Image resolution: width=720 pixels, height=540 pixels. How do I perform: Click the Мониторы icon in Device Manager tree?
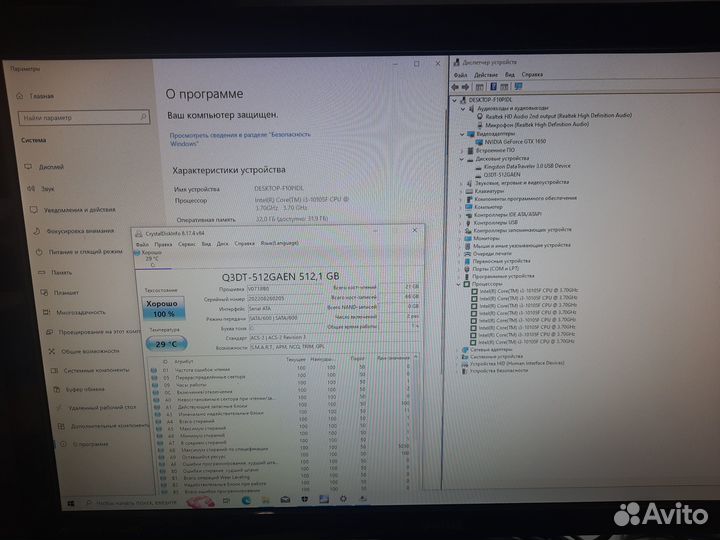[468, 238]
